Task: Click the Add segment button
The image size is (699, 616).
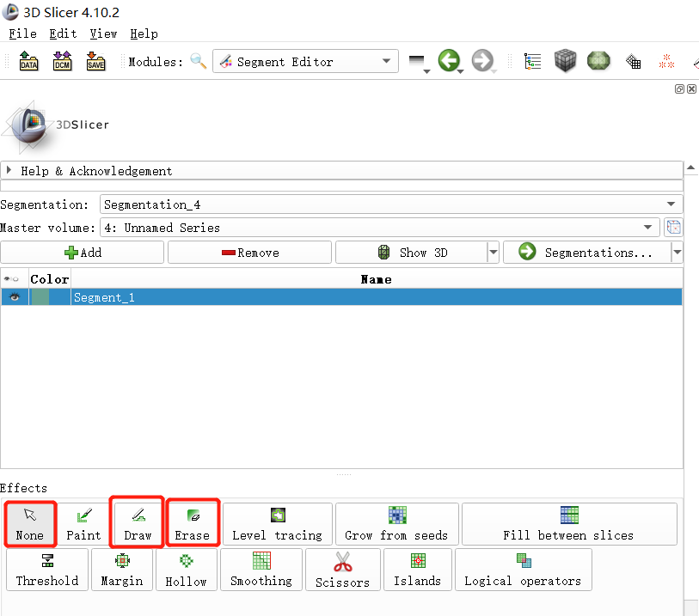Action: click(83, 253)
